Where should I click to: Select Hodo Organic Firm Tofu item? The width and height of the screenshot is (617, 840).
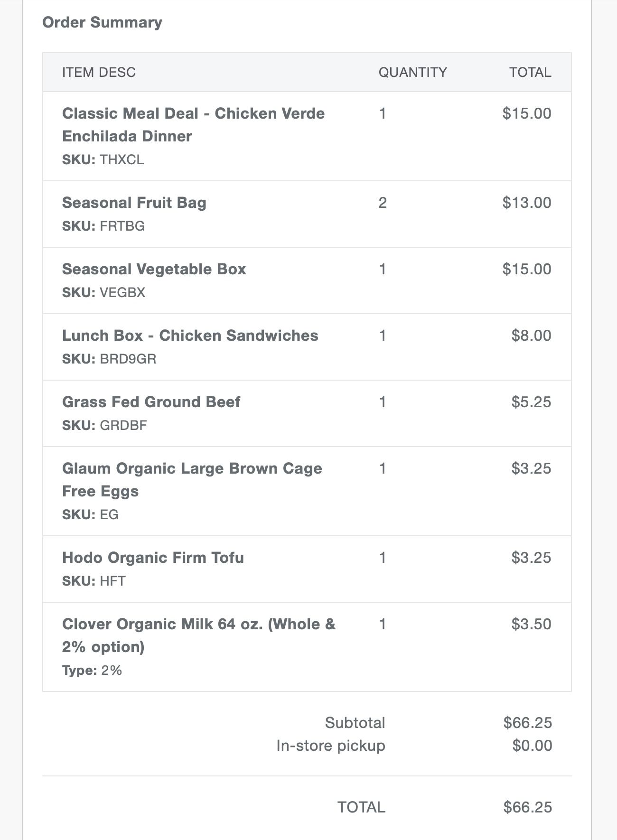tap(153, 558)
